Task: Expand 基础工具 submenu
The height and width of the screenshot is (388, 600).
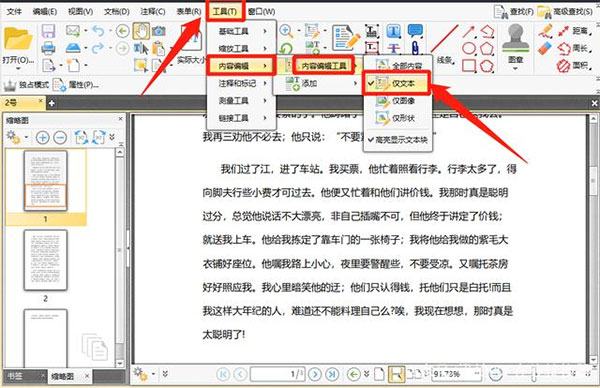Action: 241,31
